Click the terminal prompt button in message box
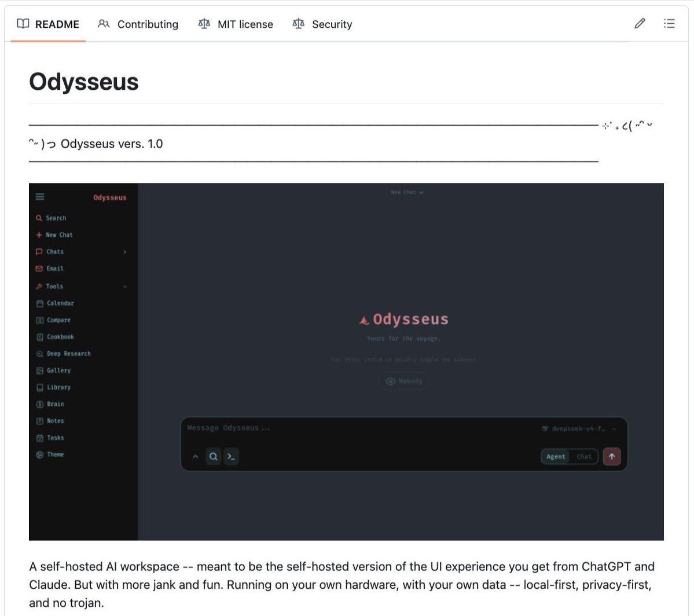694x616 pixels. [231, 457]
